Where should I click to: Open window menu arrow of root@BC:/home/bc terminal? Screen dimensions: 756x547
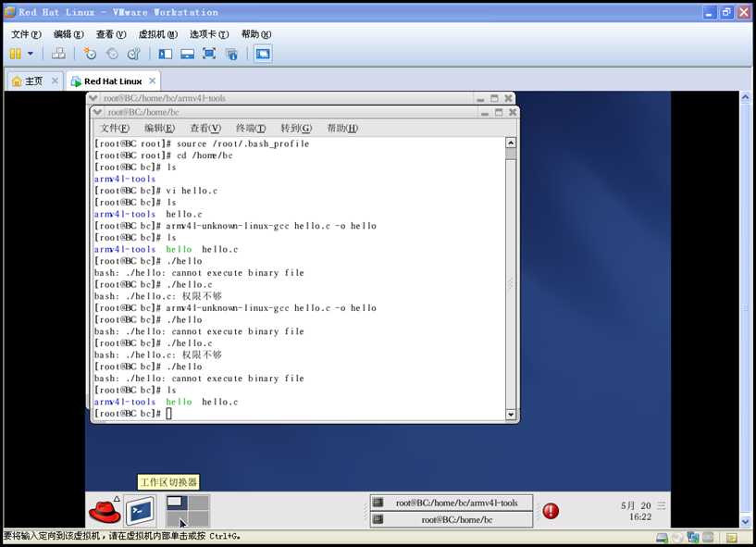tap(97, 112)
